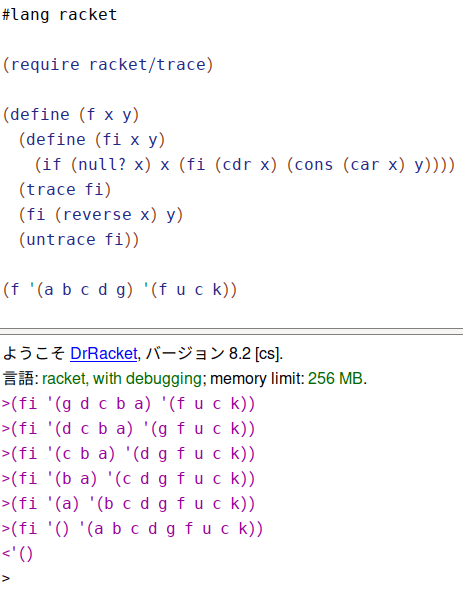
Task: Click the trace line with '(g d c b a)
Action: coord(128,404)
